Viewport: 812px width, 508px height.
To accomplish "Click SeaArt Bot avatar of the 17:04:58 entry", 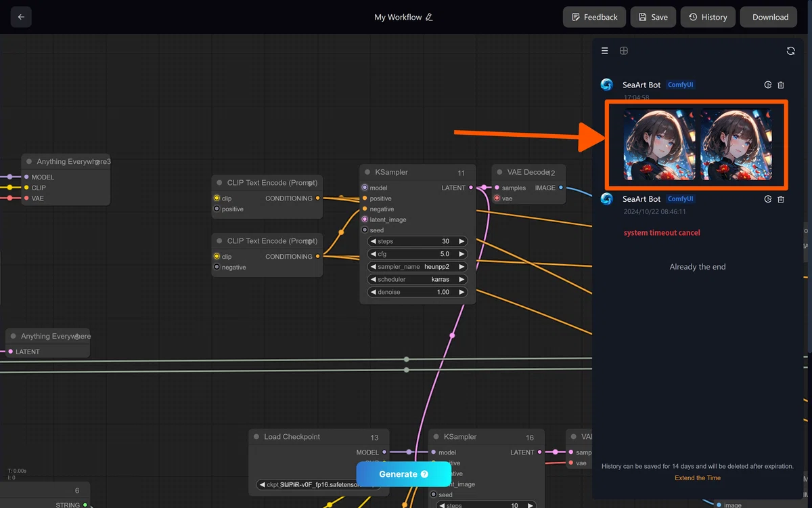I will tap(607, 85).
